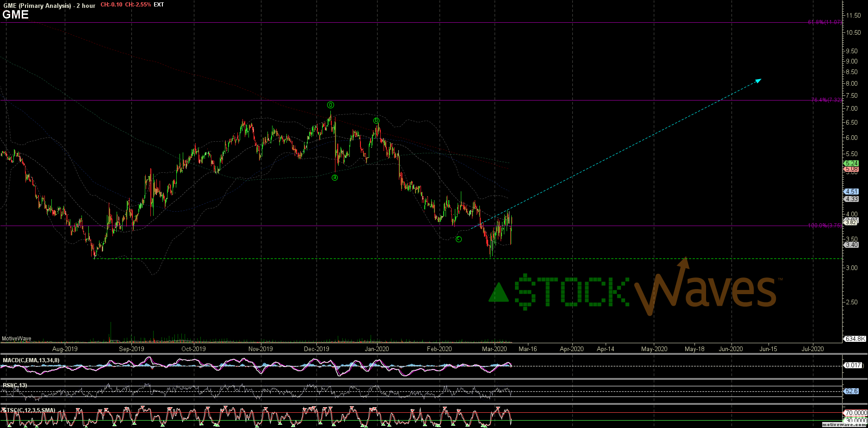This screenshot has width=868, height=428.
Task: Select the 3.40 price tag
Action: click(851, 245)
